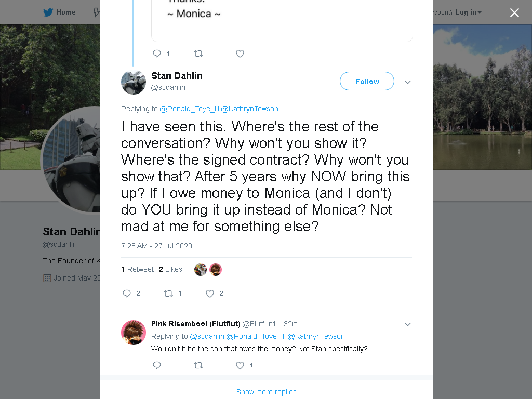Retweet Stan Dahlin's main tweet
The width and height of the screenshot is (532, 399).
(168, 294)
